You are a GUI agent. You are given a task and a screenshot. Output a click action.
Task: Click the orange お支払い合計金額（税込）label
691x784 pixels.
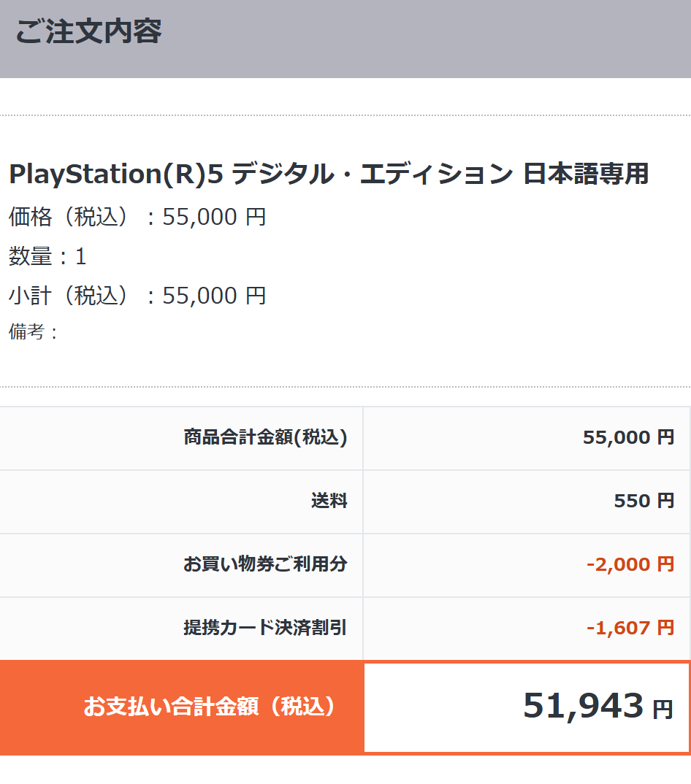click(209, 707)
